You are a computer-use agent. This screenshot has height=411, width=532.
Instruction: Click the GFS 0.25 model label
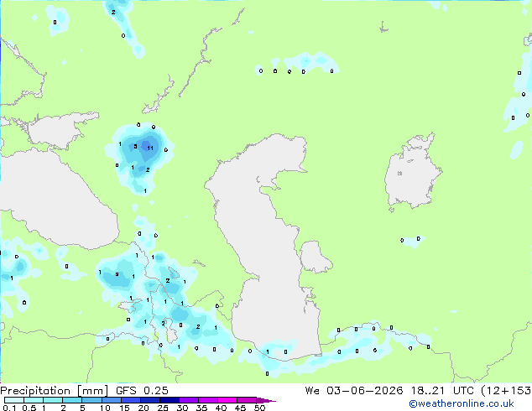point(142,391)
